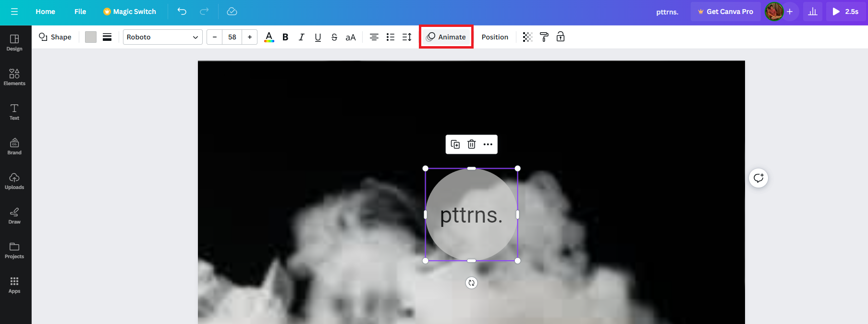Play the 2.5s presentation preview
The width and height of the screenshot is (868, 324).
point(845,12)
